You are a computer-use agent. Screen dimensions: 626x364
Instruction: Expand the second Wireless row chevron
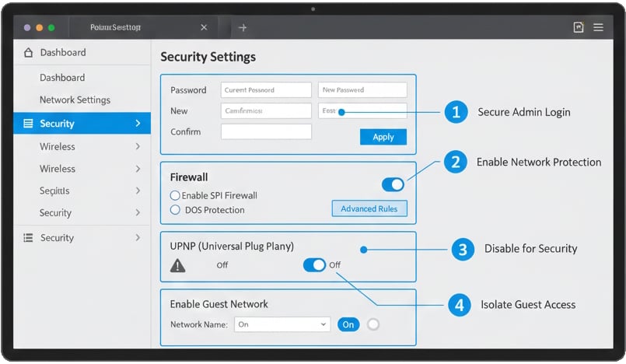coord(138,169)
